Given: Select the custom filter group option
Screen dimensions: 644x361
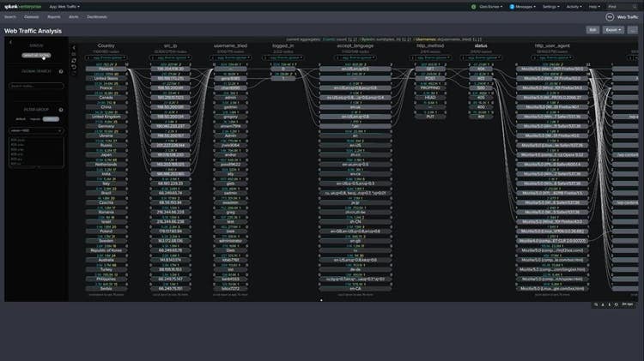Looking at the screenshot, I should point(52,119).
